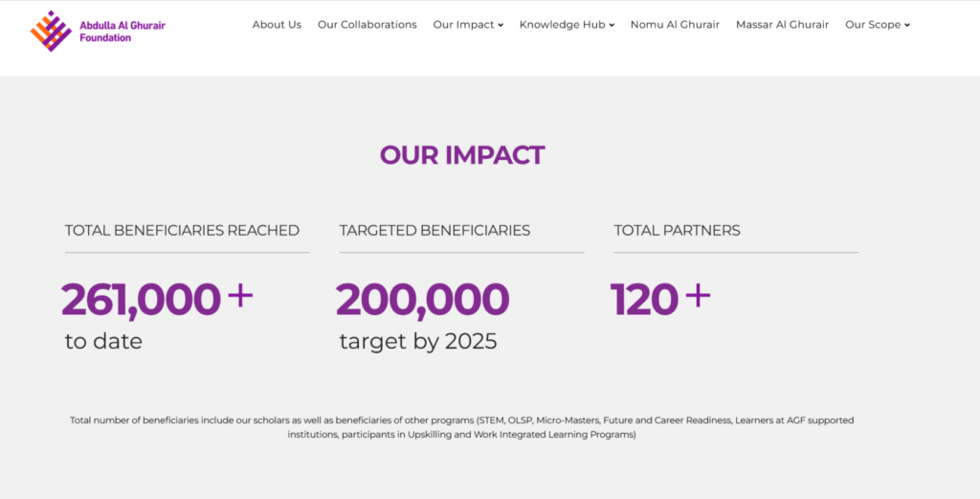Click the Abdulla Al Ghurair Foundation name text
Screen dimensions: 980x499
[122, 32]
